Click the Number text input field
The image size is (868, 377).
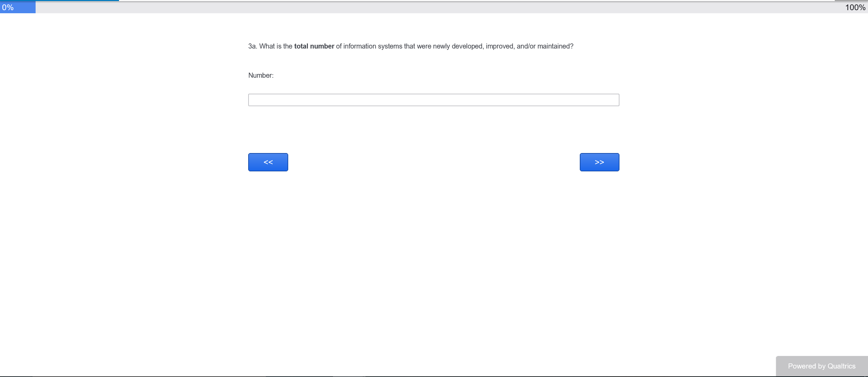pyautogui.click(x=433, y=100)
